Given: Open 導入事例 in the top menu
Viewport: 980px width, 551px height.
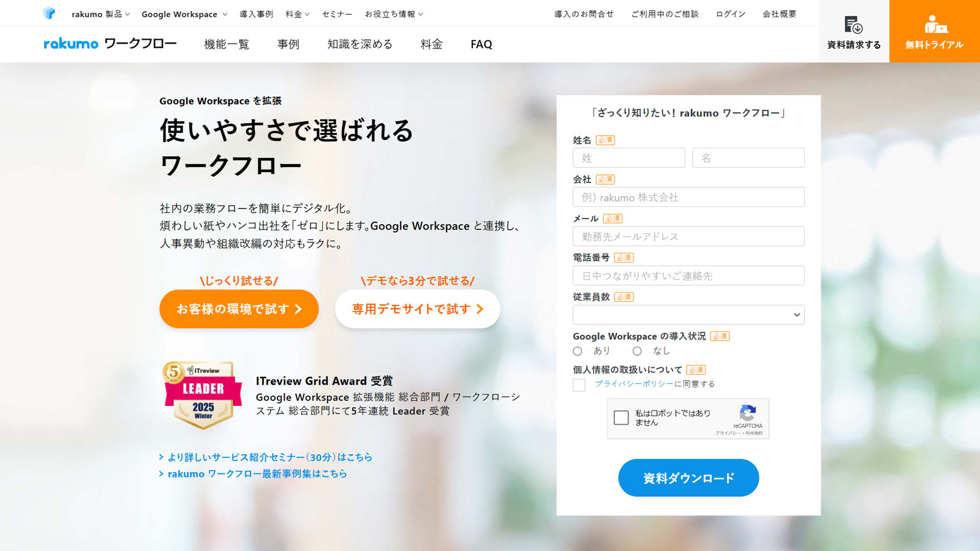Looking at the screenshot, I should pyautogui.click(x=256, y=14).
